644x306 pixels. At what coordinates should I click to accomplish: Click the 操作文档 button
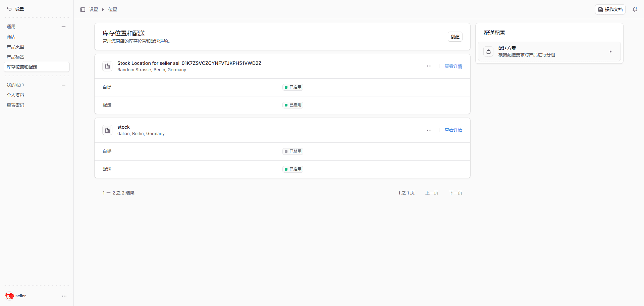(610, 9)
